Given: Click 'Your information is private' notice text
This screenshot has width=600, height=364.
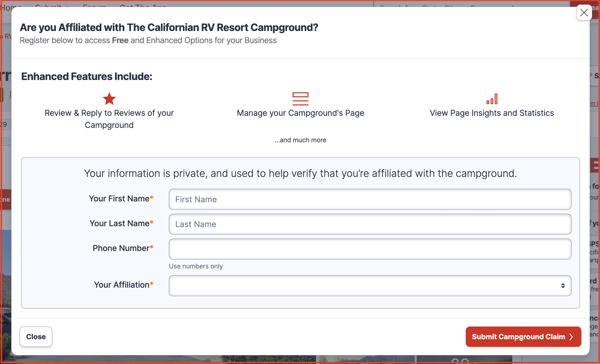Looking at the screenshot, I should [x=300, y=173].
